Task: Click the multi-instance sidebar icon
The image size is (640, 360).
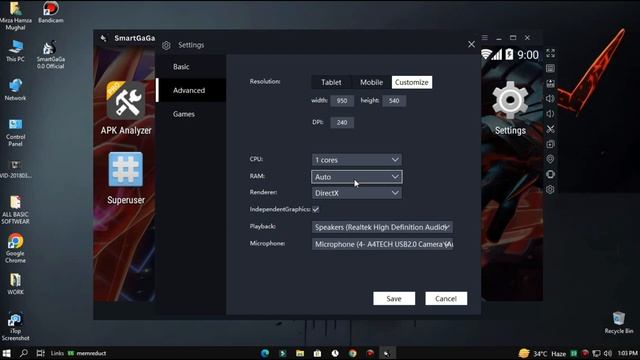Action: click(550, 144)
